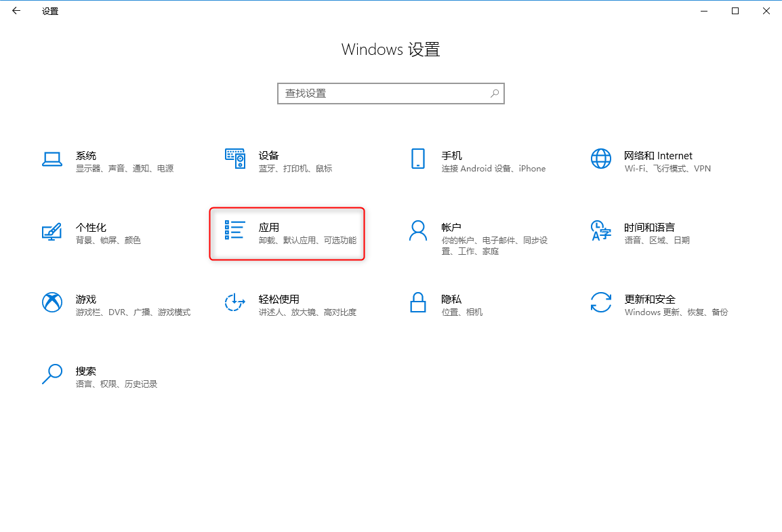Click the magnifier icon for 搜索 category

[x=52, y=374]
